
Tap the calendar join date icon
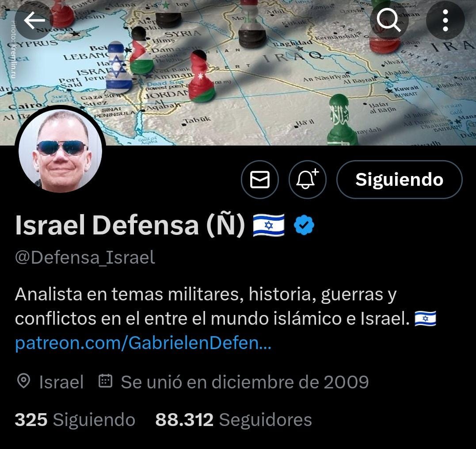click(105, 381)
